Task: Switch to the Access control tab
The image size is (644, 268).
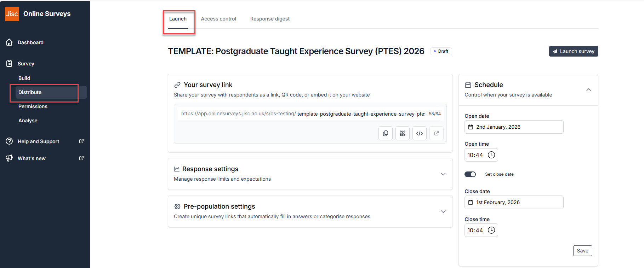Action: pos(218,19)
